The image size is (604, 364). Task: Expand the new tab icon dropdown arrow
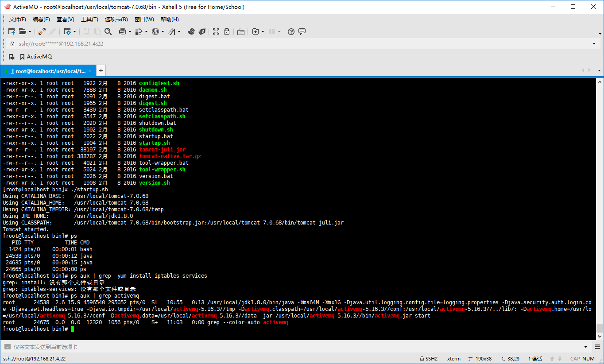[x=263, y=31]
